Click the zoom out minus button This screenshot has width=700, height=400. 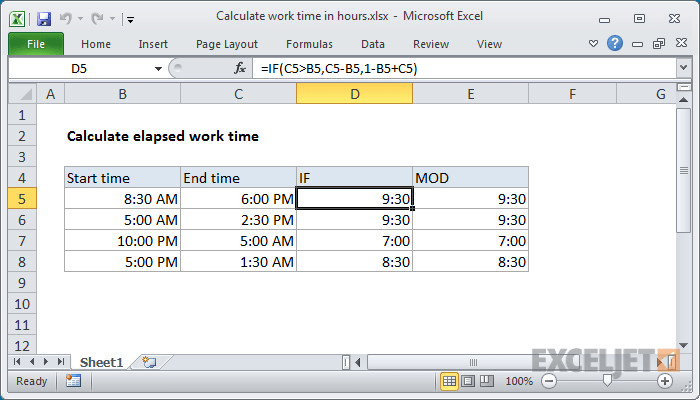pyautogui.click(x=549, y=381)
